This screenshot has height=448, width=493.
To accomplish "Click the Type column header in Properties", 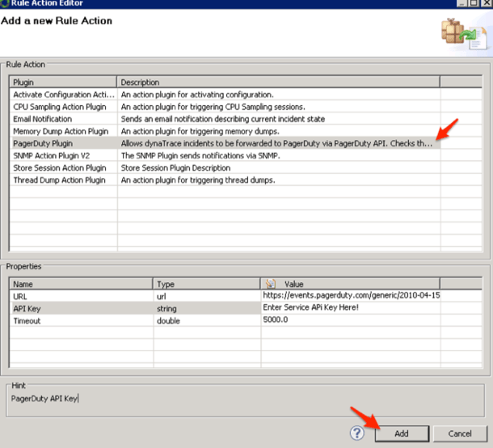I will point(206,284).
